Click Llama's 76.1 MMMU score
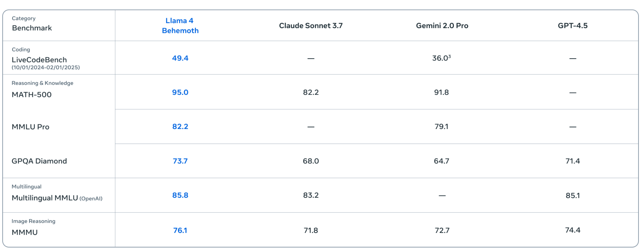644x252 pixels. click(x=180, y=230)
